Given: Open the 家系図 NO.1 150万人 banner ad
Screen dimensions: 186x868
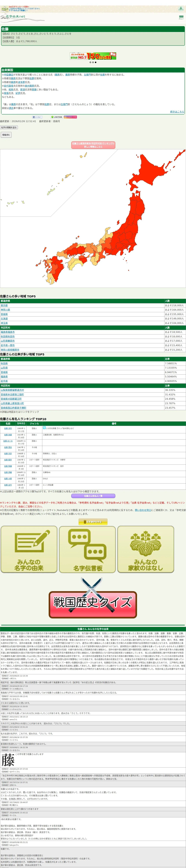Looking at the screenshot, I should (93, 56).
